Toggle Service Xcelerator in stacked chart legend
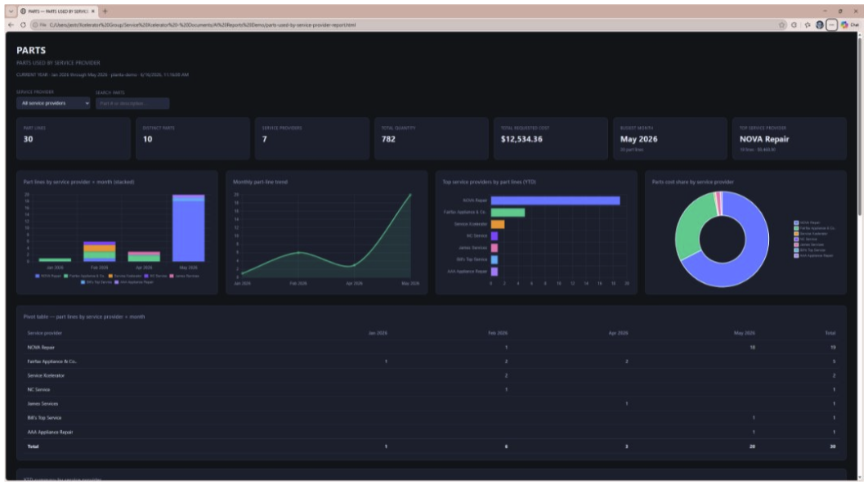The width and height of the screenshot is (868, 485). [x=125, y=276]
